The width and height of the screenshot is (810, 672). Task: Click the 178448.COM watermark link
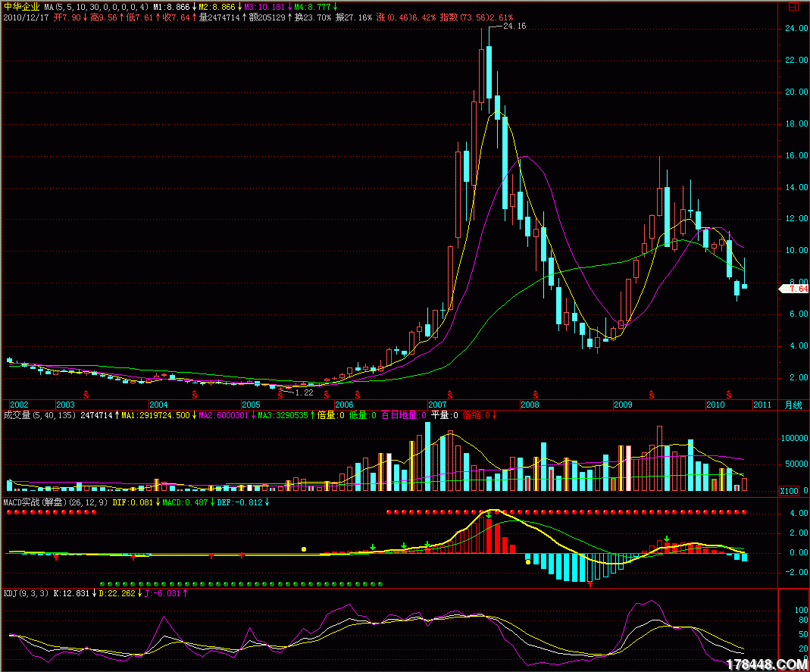pos(766,664)
